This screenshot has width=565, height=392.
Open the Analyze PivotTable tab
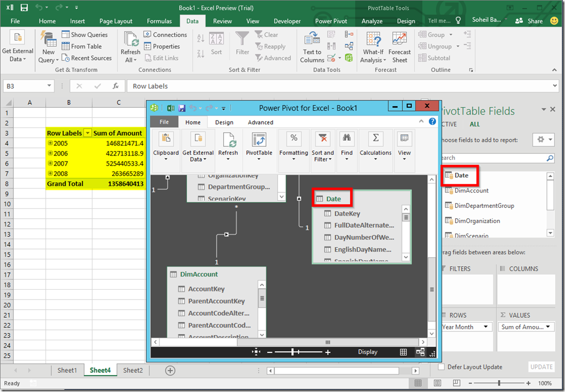click(372, 21)
